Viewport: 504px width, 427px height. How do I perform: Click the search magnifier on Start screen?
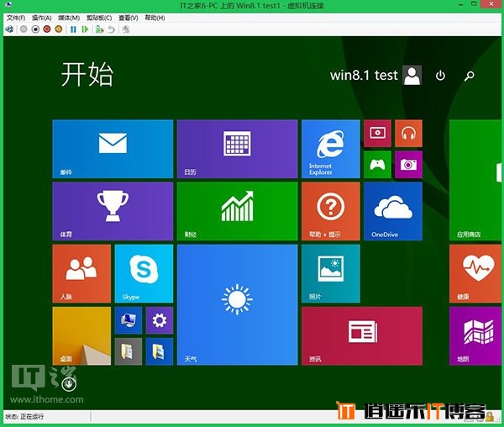point(470,76)
